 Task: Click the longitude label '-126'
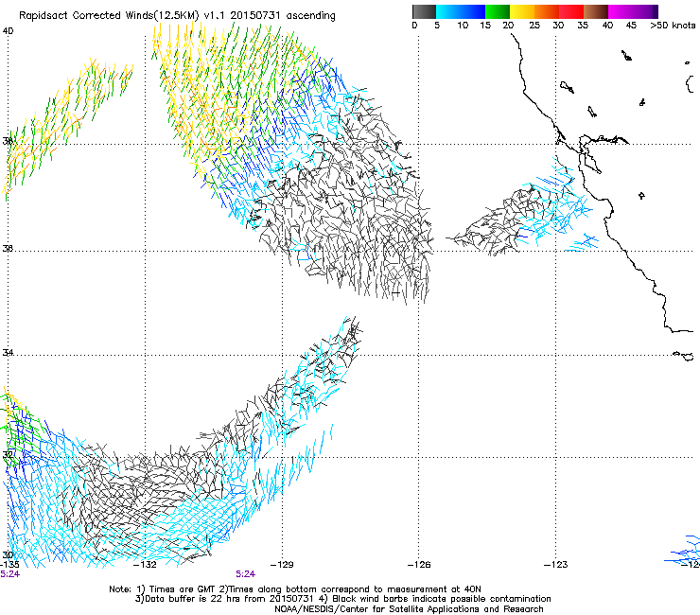click(419, 565)
